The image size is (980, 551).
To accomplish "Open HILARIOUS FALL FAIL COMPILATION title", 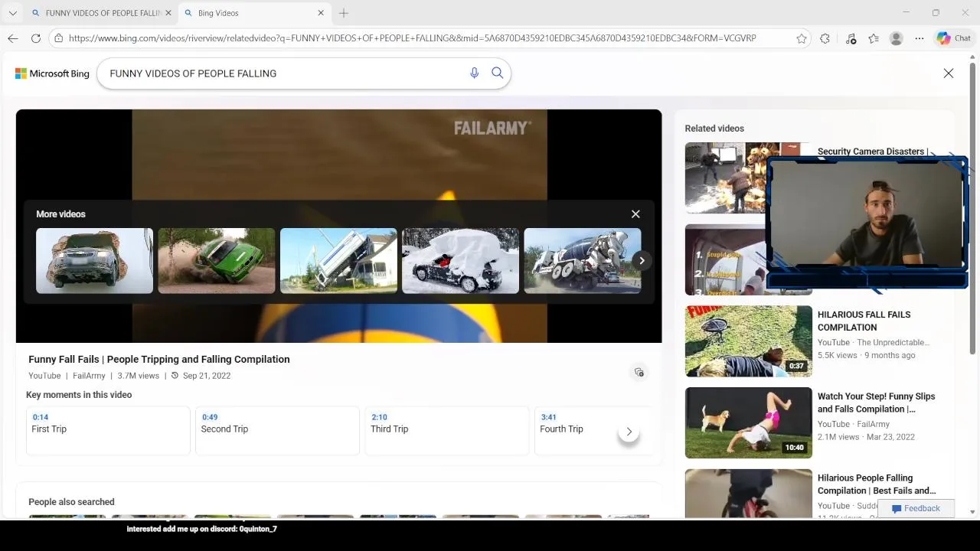I will (x=864, y=321).
